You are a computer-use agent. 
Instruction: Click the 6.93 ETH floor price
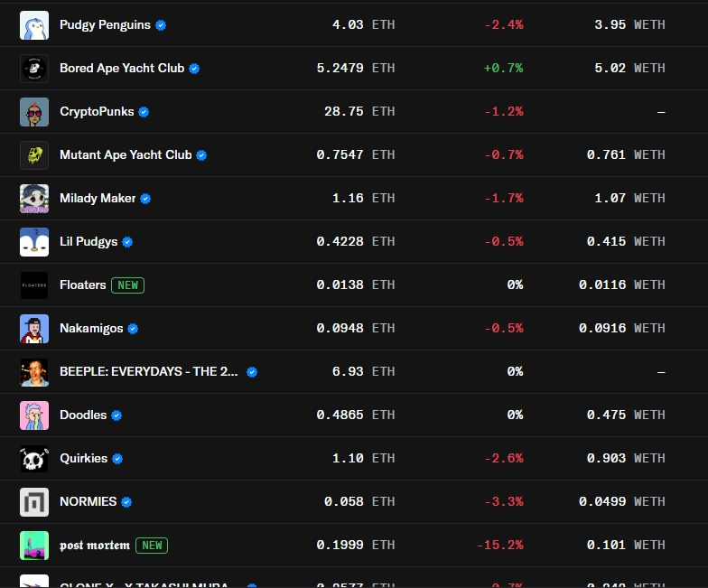tap(363, 372)
